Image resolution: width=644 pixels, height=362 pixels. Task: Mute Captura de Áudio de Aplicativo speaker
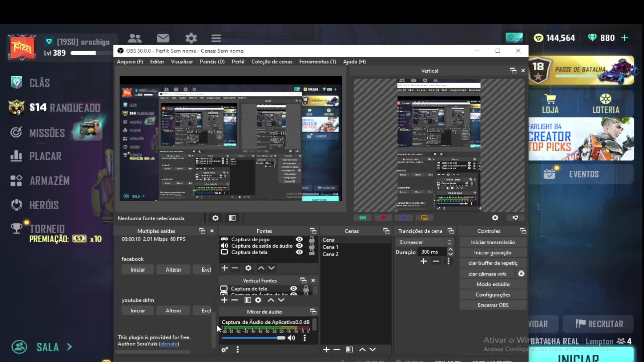tap(291, 338)
